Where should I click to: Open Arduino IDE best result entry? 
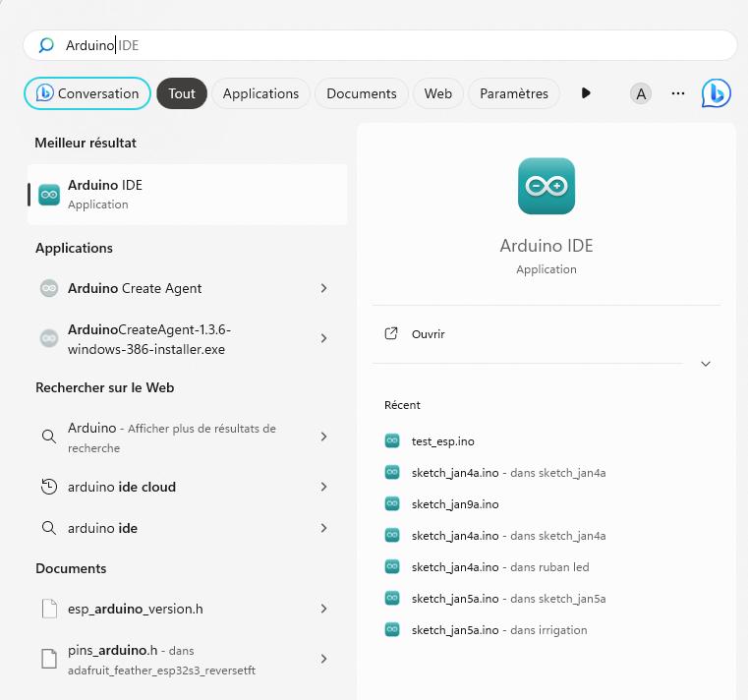click(x=188, y=195)
